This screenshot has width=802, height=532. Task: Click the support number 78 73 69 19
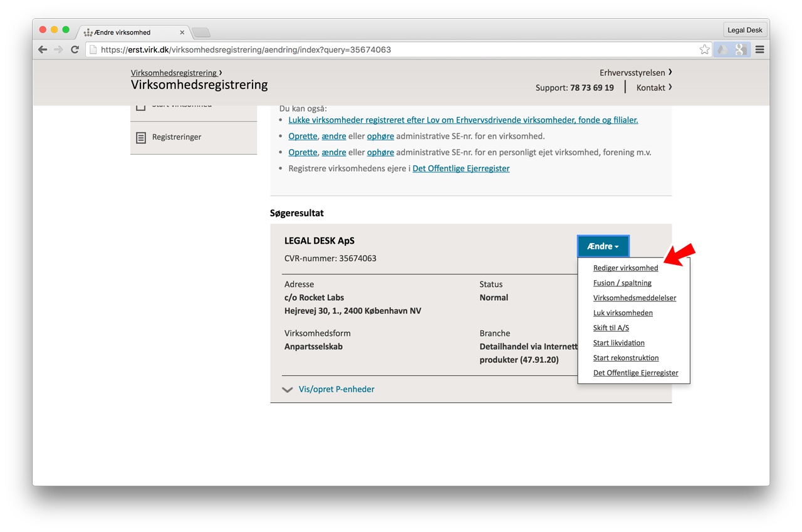pos(592,88)
